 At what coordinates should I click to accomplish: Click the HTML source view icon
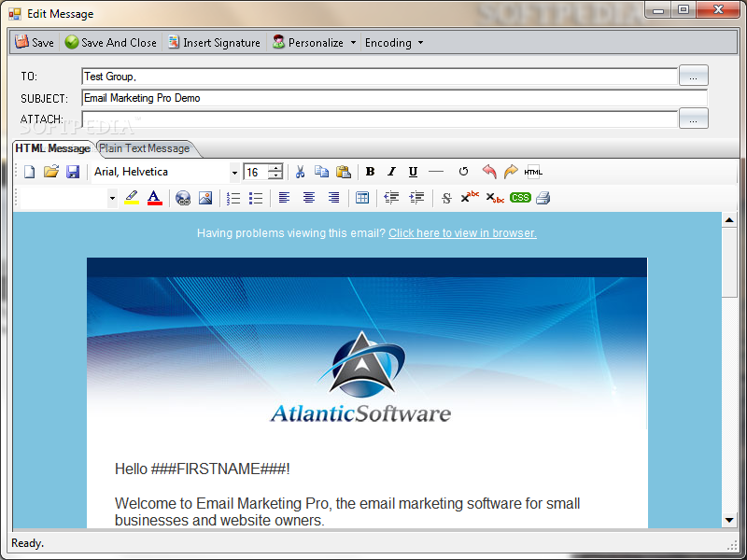[x=533, y=172]
